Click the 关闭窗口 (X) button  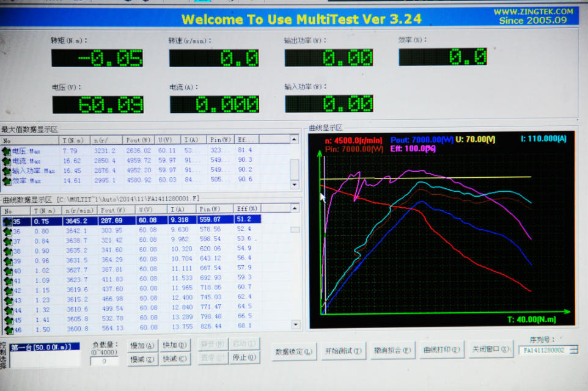(x=492, y=349)
